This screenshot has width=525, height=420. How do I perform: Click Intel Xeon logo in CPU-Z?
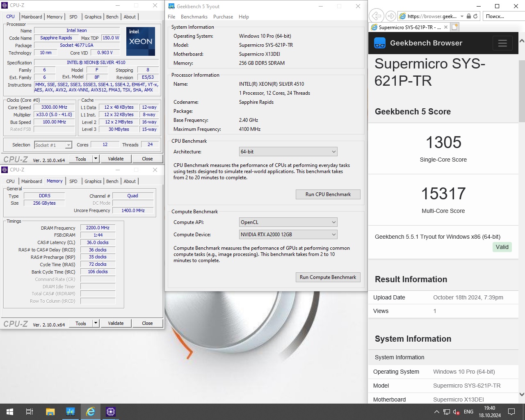click(141, 41)
